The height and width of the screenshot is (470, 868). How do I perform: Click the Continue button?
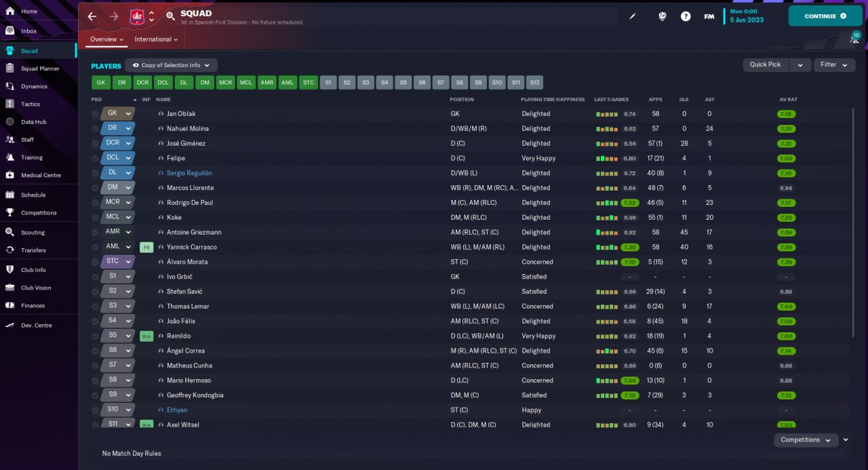(825, 16)
